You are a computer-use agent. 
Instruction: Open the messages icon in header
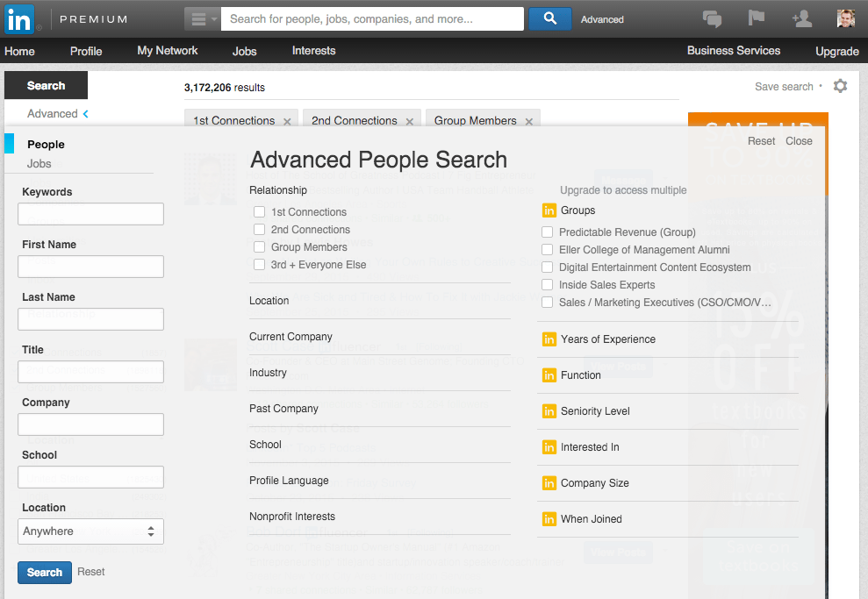click(712, 18)
